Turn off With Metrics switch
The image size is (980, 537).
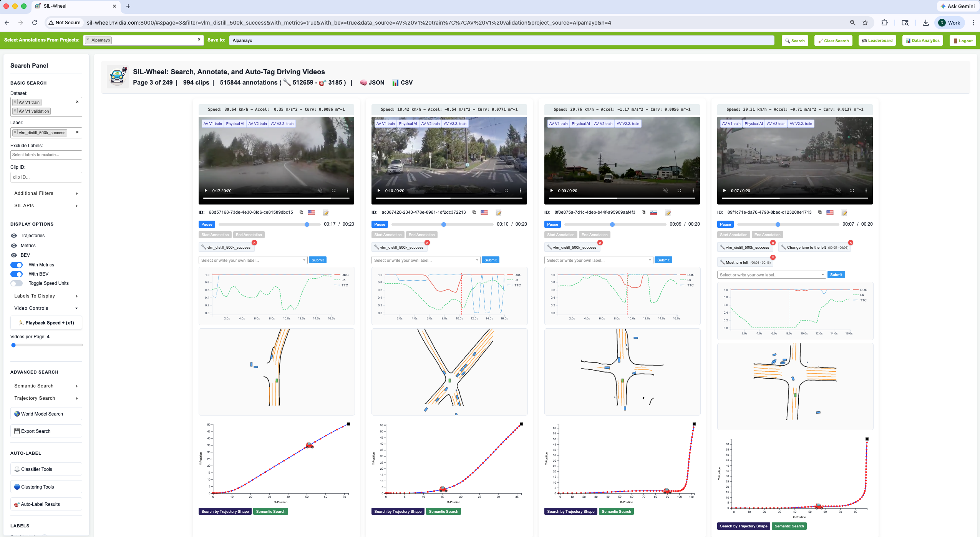[x=17, y=265]
